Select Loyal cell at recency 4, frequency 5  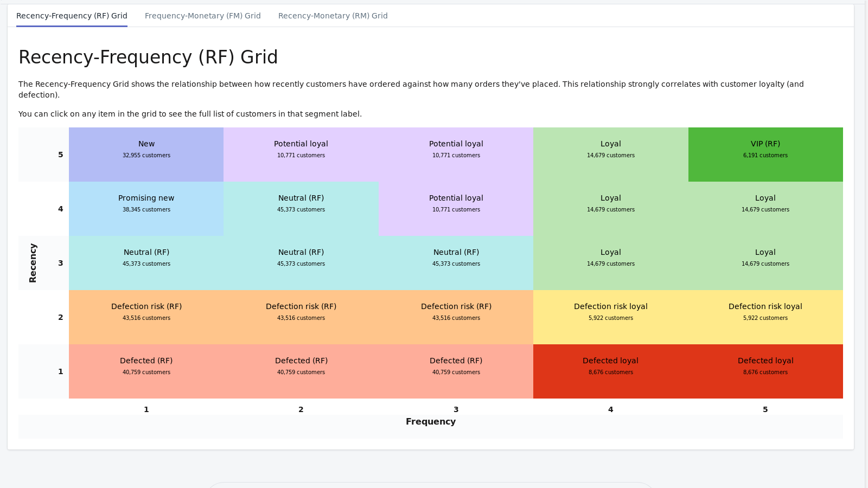(x=765, y=209)
